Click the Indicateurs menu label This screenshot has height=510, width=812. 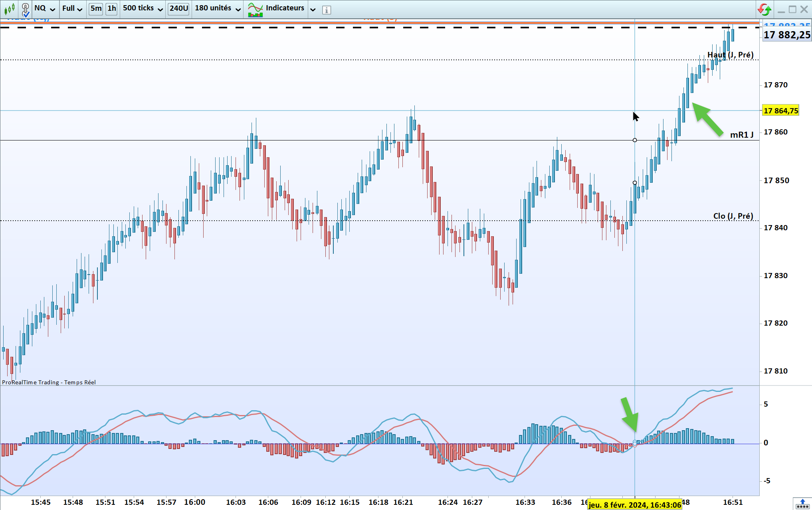(285, 8)
